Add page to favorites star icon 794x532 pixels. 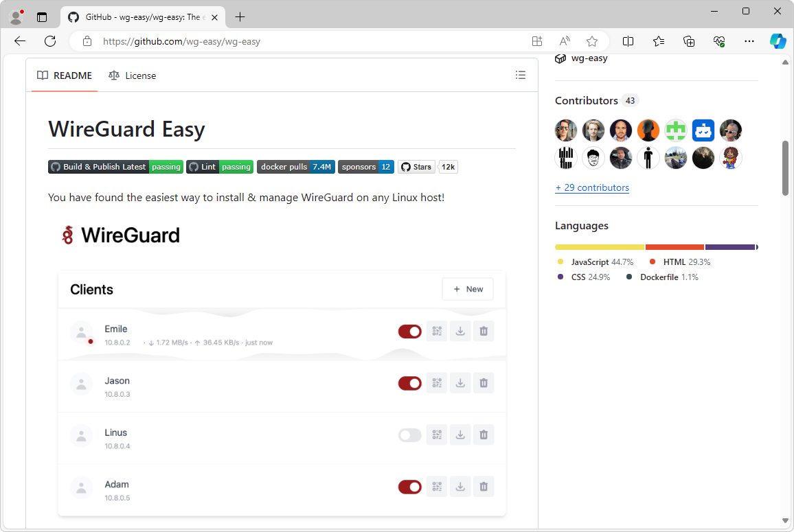(591, 41)
